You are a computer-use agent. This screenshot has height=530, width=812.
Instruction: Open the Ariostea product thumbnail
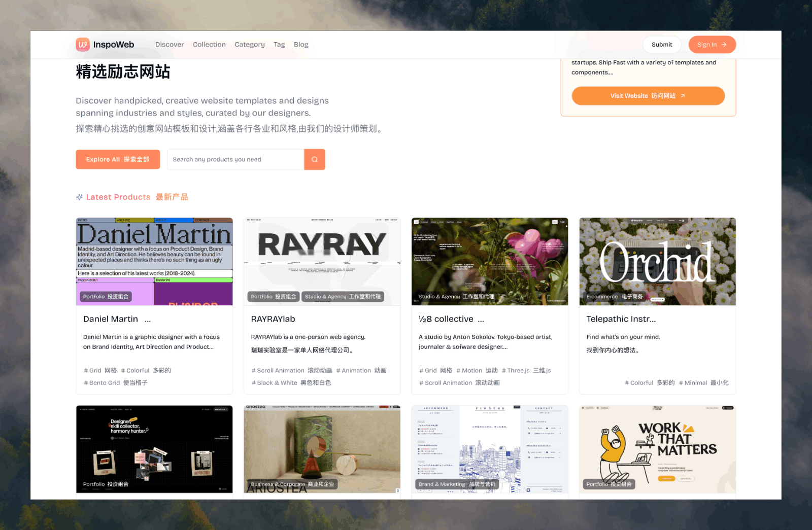[322, 449]
